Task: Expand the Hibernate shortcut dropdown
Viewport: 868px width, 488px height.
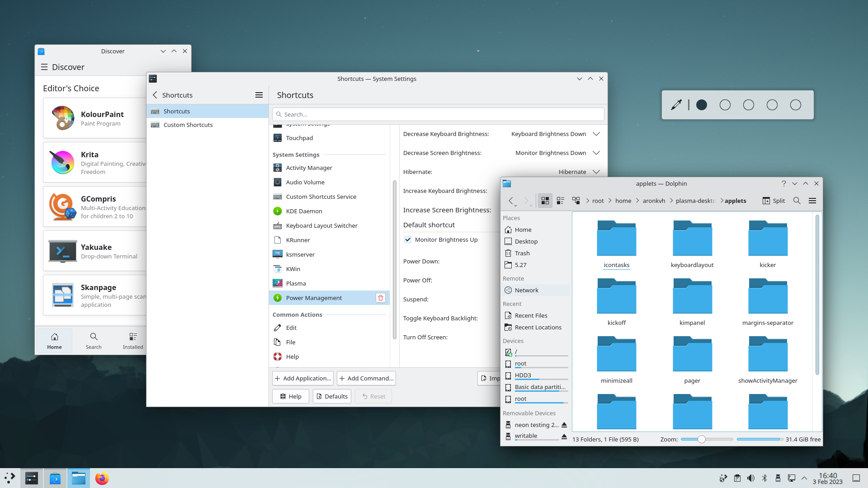Action: 595,172
